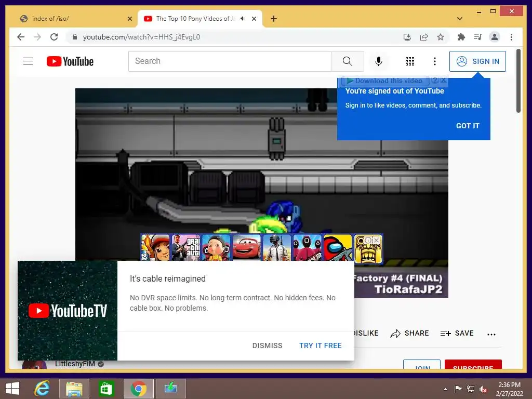Click the SIGN IN button

(x=477, y=61)
